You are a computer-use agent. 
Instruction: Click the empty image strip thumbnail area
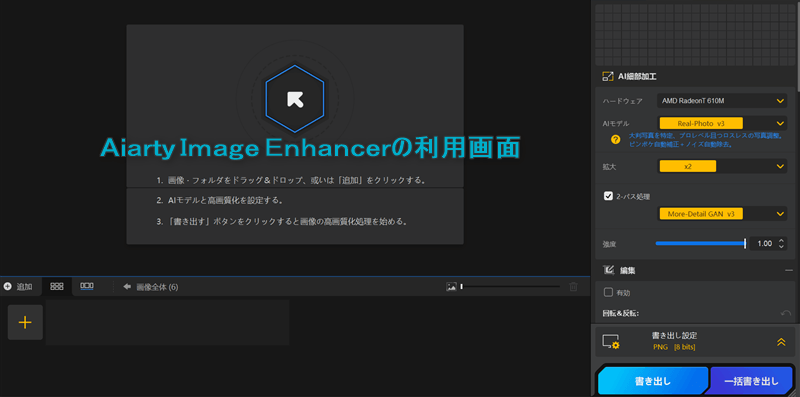point(167,322)
